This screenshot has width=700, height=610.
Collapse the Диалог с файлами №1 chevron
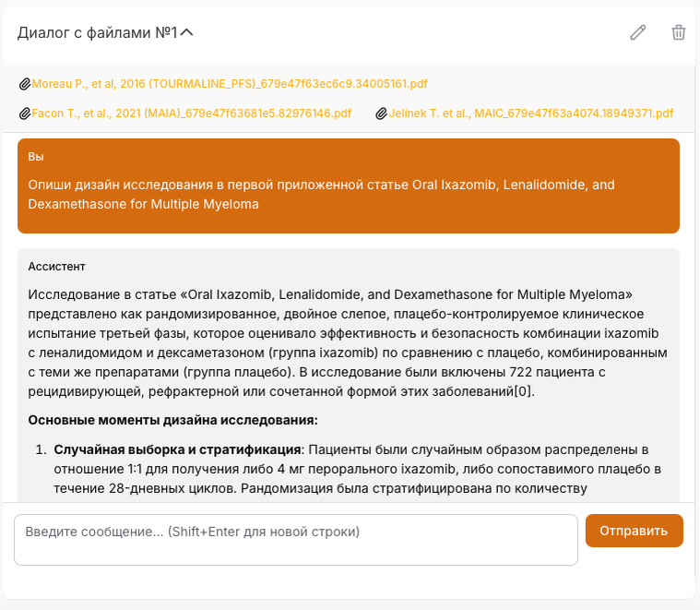(186, 32)
